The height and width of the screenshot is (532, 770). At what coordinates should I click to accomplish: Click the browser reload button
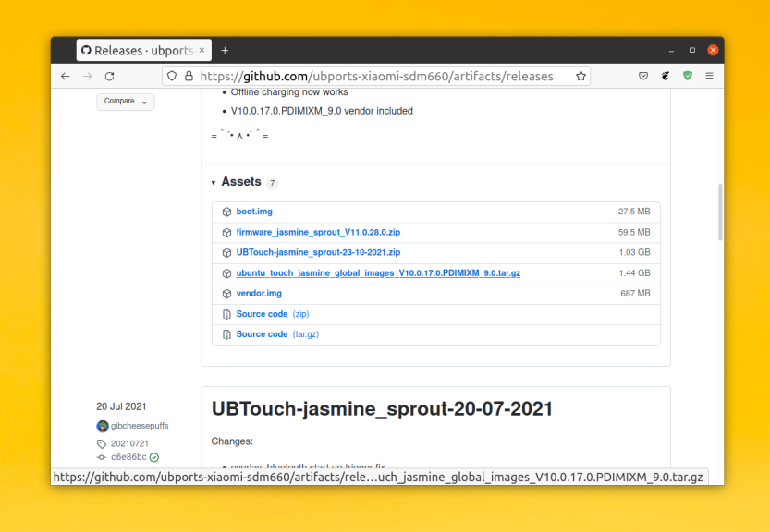(109, 76)
